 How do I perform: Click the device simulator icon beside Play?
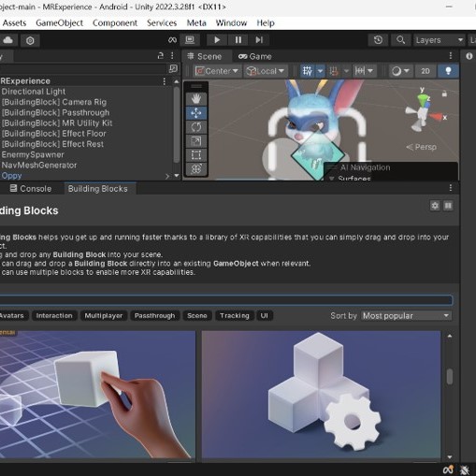click(x=190, y=40)
